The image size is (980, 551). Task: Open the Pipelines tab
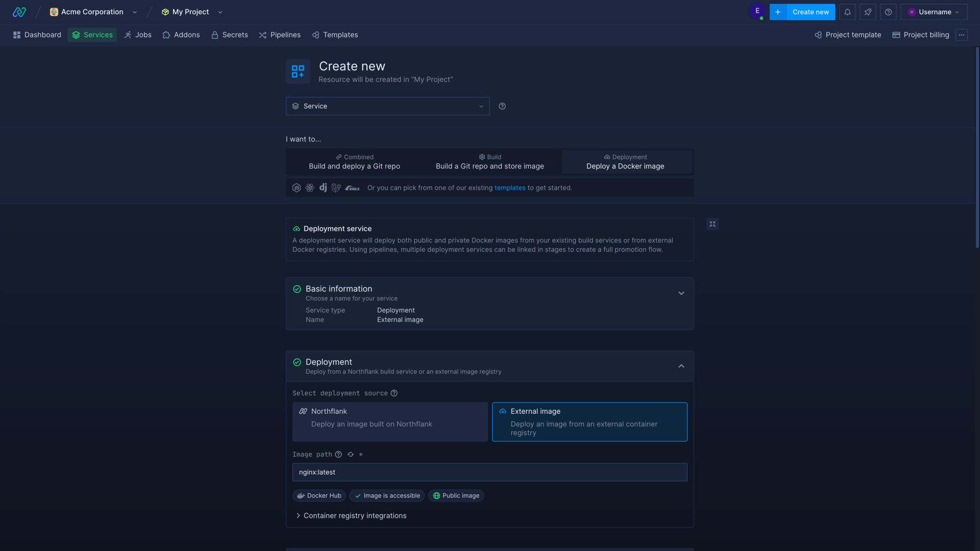coord(280,35)
